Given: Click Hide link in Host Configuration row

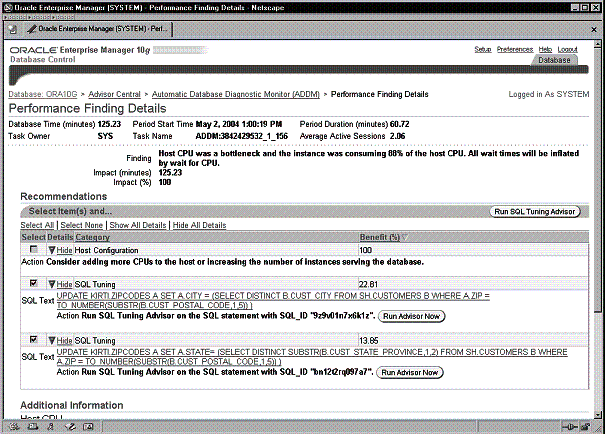Looking at the screenshot, I should pos(64,250).
